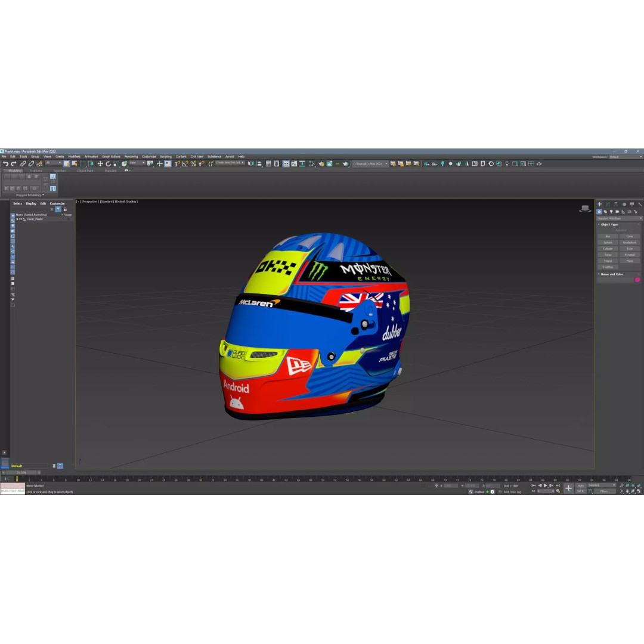Open the Utilities wrench tab
This screenshot has height=644, width=644.
639,204
